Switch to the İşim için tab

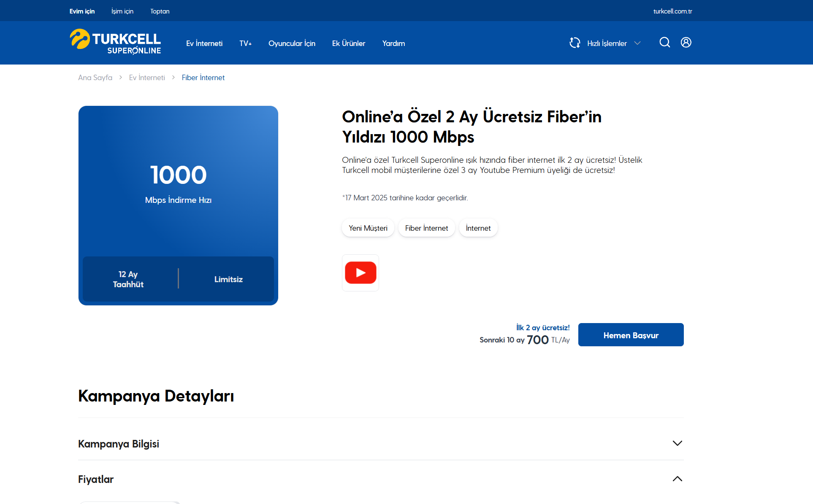(x=122, y=11)
